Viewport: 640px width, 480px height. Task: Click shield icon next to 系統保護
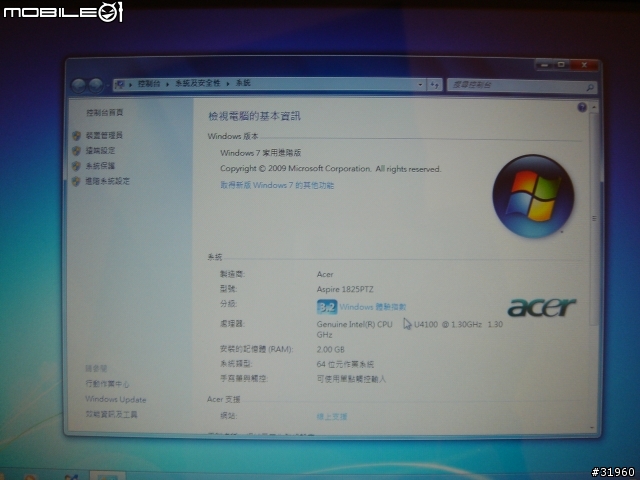click(x=76, y=166)
